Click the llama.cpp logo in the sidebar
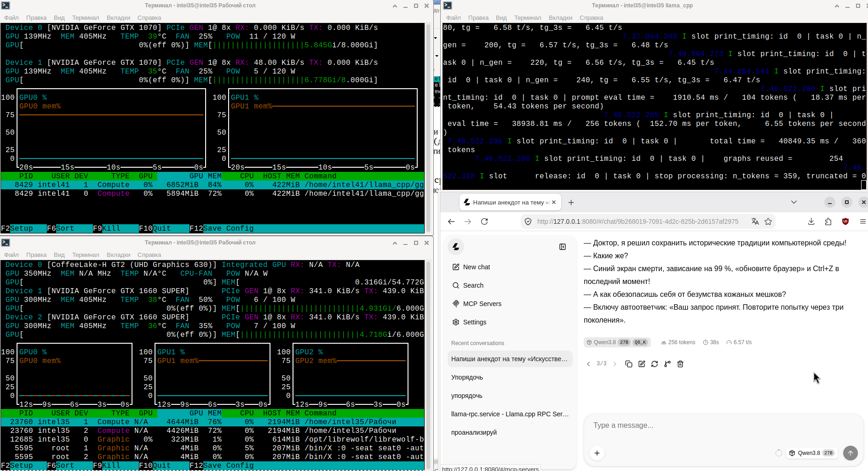Image resolution: width=868 pixels, height=471 pixels. pyautogui.click(x=456, y=247)
